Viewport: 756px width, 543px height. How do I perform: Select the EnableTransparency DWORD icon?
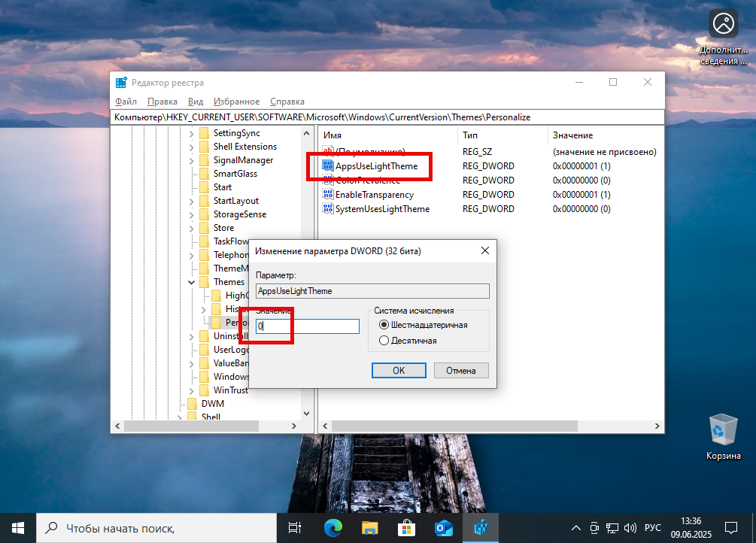[x=327, y=195]
